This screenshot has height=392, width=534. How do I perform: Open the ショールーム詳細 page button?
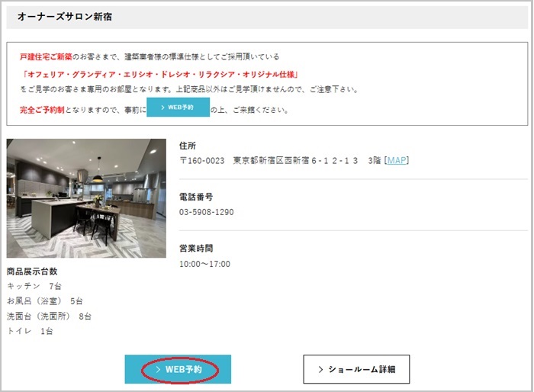(356, 369)
